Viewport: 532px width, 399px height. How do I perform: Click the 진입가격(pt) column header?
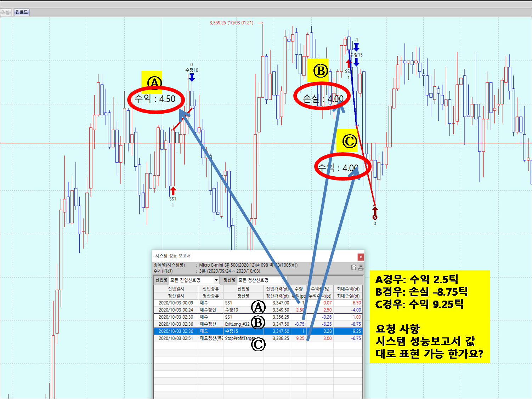tap(277, 289)
